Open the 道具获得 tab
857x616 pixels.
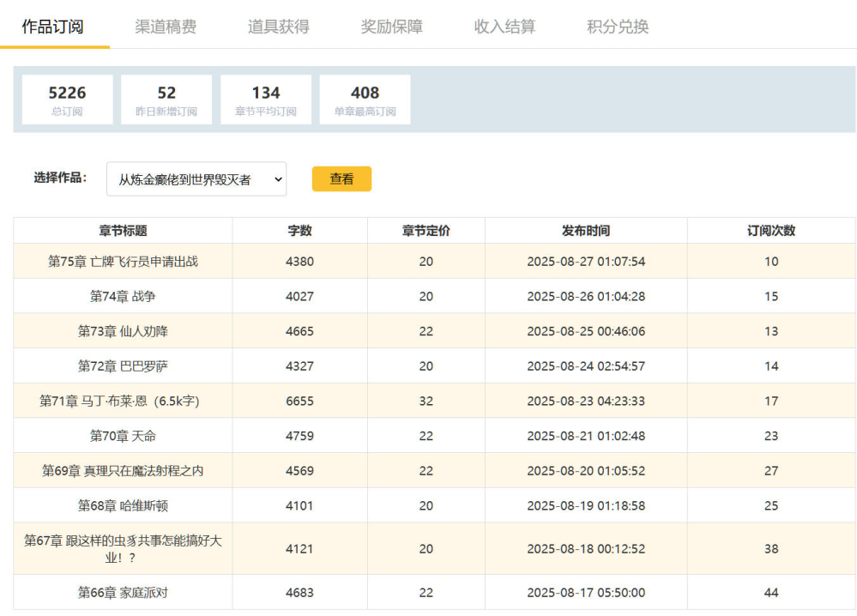tap(278, 27)
